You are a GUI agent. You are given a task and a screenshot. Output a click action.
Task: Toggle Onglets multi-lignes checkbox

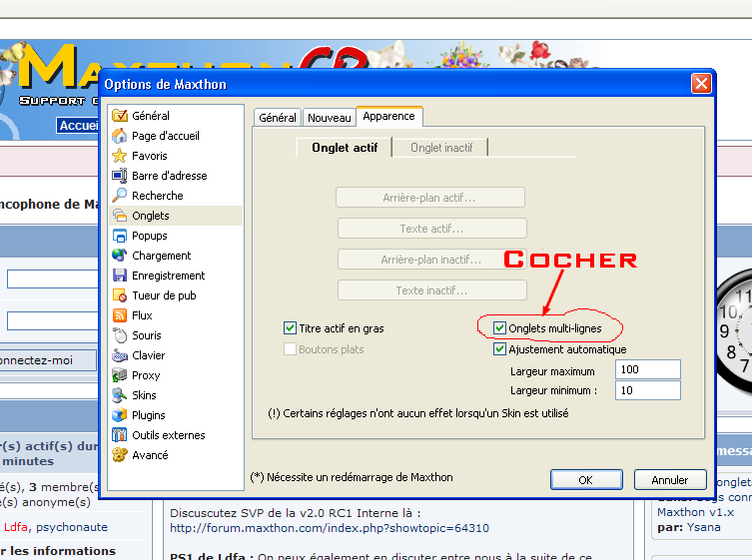[x=499, y=328]
